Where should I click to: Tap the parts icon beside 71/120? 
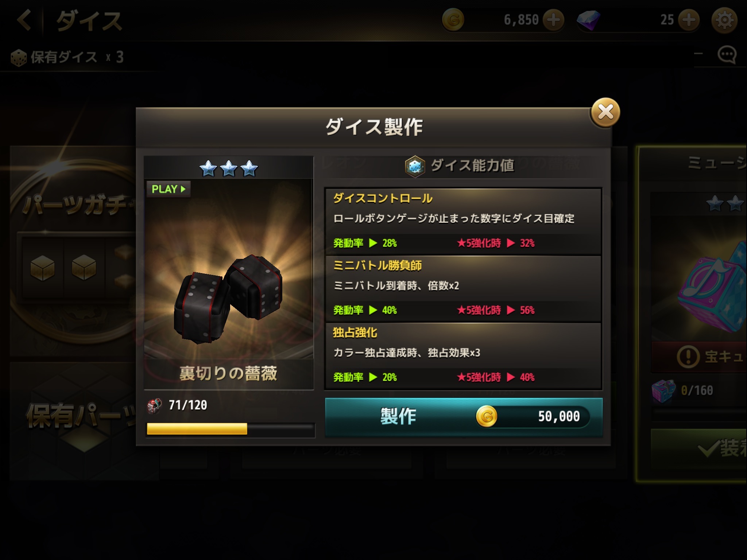click(x=154, y=405)
